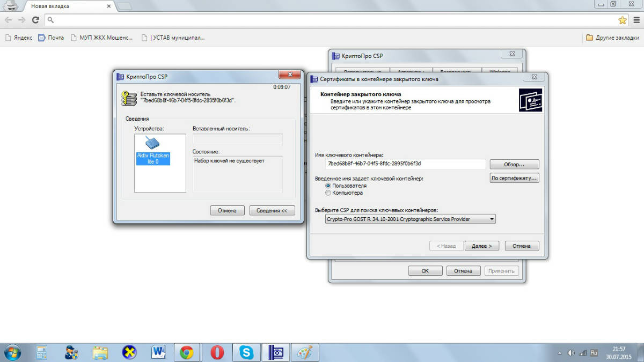The width and height of the screenshot is (644, 362).
Task: Select the Компьютера radio option
Action: 328,193
